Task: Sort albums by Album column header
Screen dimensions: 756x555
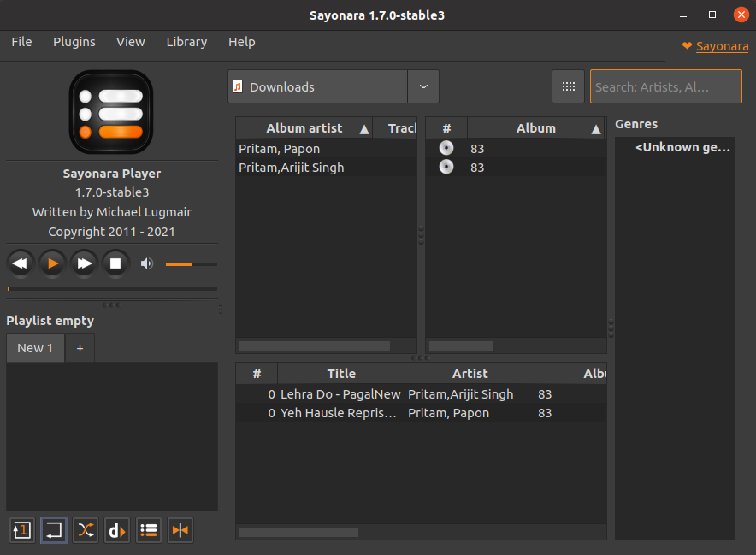Action: pos(536,128)
